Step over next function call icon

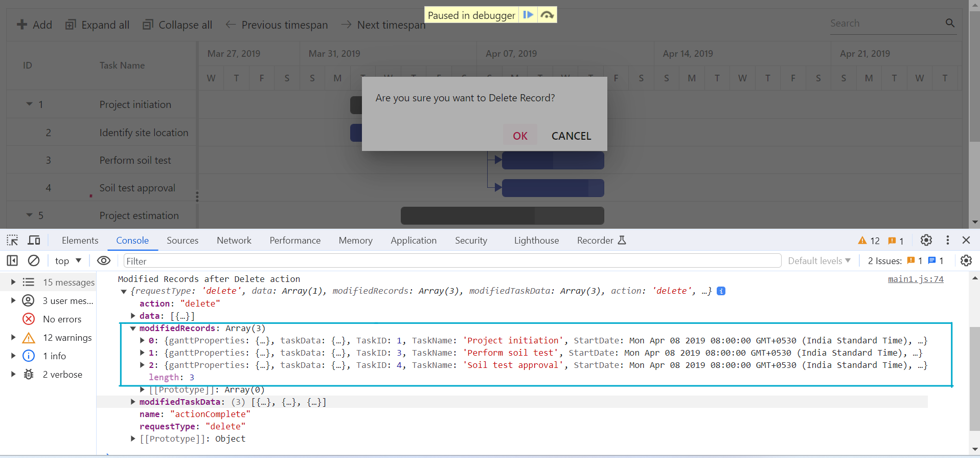click(x=547, y=15)
